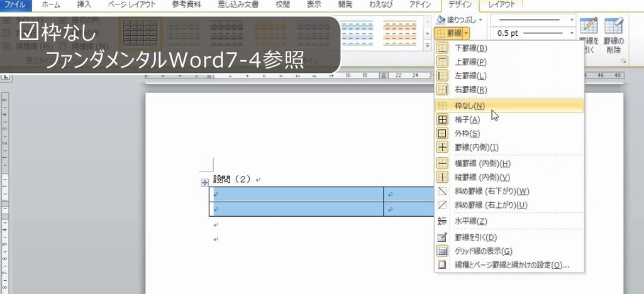
Task: Apply 斜め罫線 (右上がり) diagonal up border
Action: coord(509,205)
